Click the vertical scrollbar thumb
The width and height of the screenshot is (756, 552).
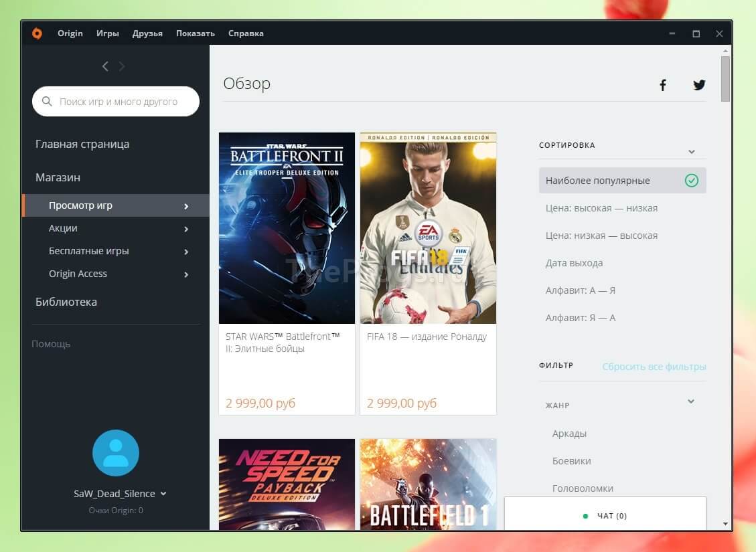pyautogui.click(x=725, y=79)
